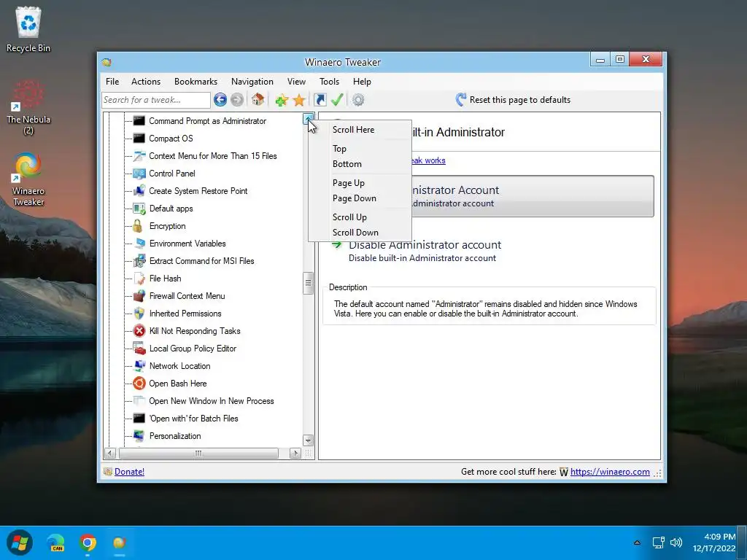Click the Back navigation arrow icon
This screenshot has width=747, height=560.
tap(220, 99)
